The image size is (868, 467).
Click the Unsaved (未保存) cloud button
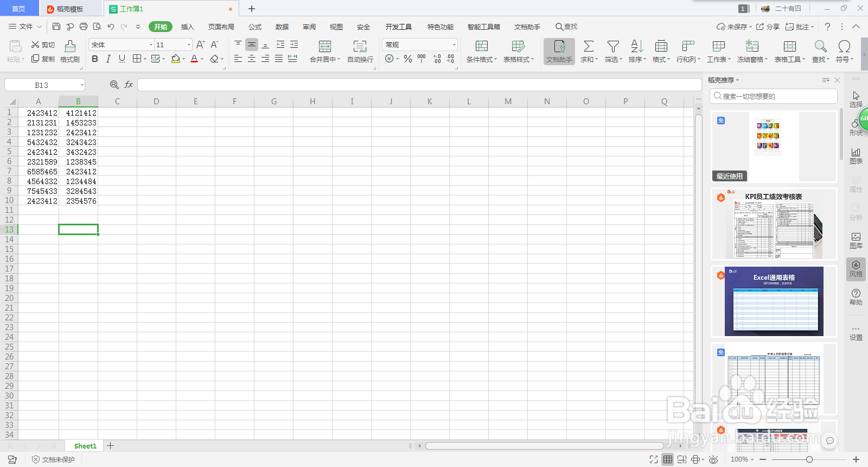(x=734, y=27)
